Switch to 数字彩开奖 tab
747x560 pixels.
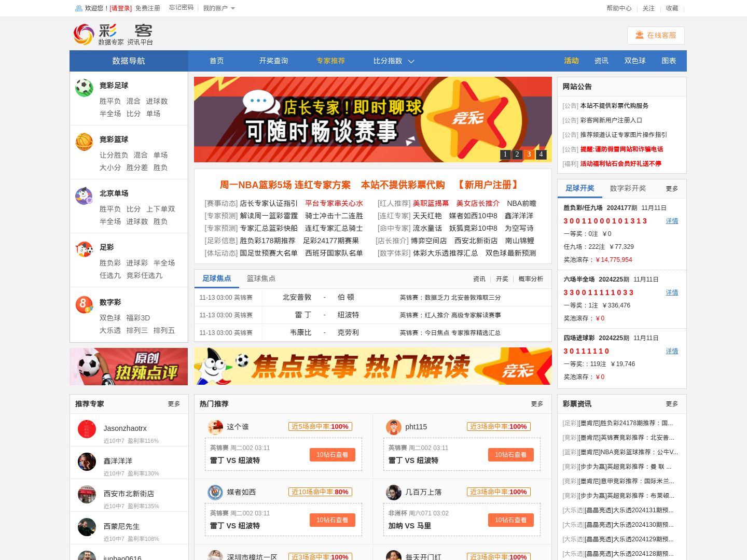coord(628,188)
